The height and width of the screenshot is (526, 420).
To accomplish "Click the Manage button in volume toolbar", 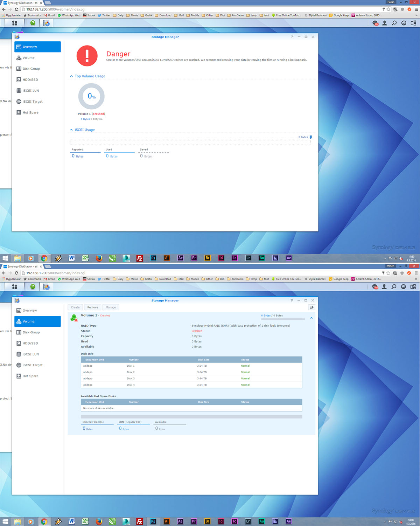I will pos(111,307).
